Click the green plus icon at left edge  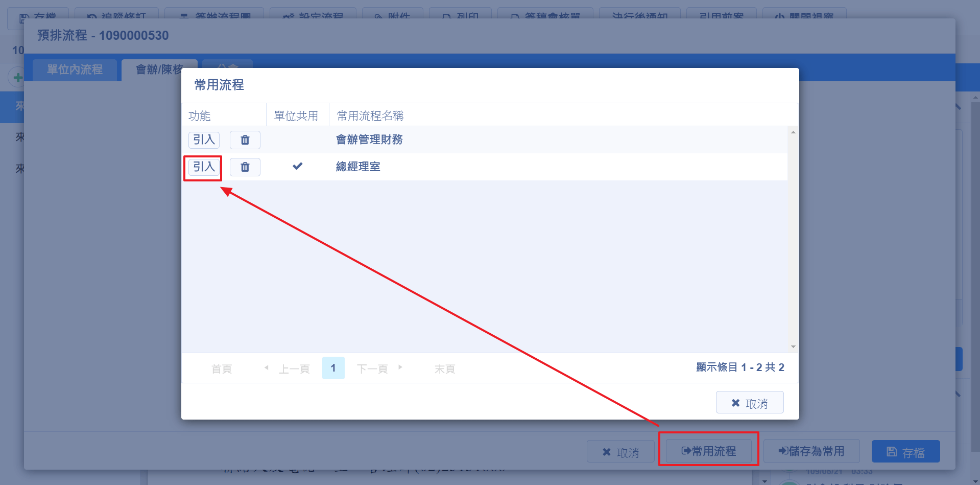tap(18, 78)
